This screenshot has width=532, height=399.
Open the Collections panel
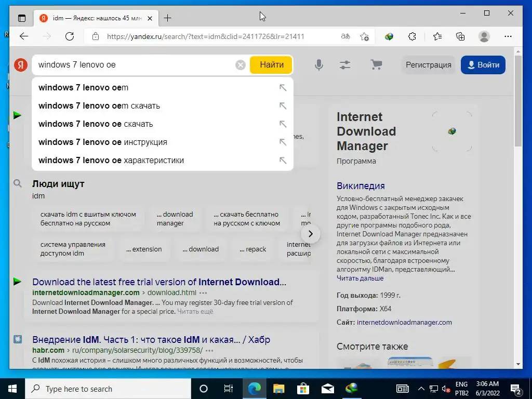(x=460, y=36)
